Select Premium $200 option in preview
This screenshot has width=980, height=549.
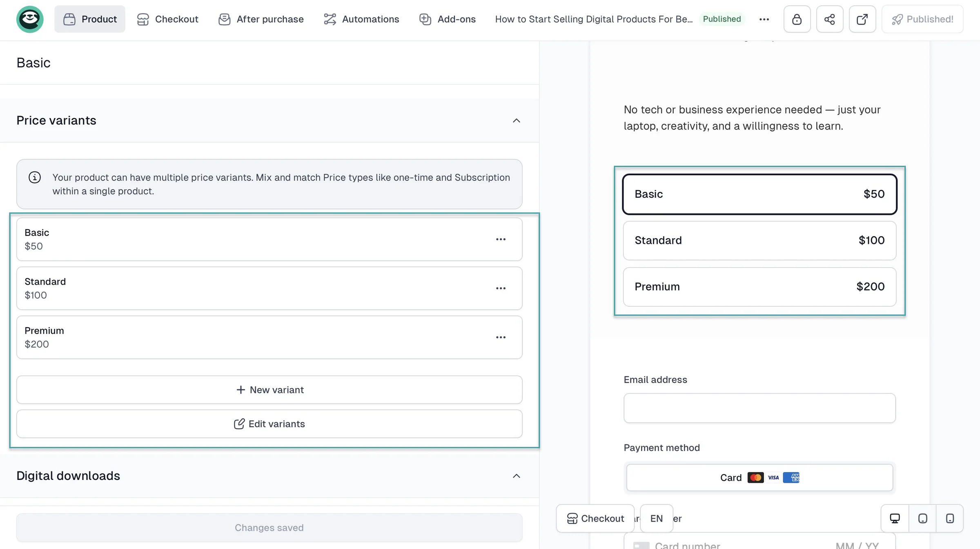tap(759, 287)
